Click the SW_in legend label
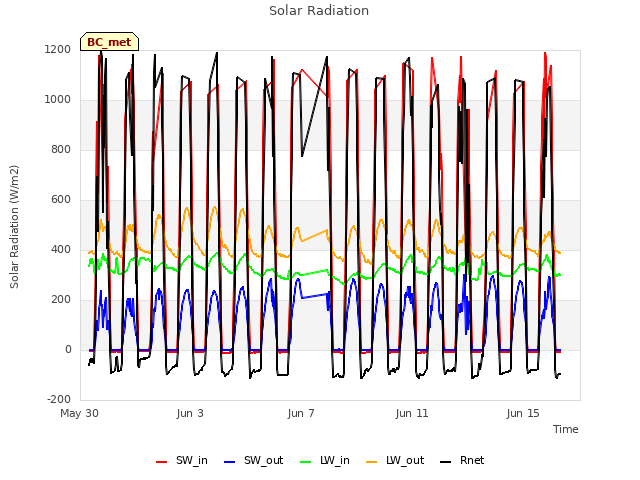The height and width of the screenshot is (480, 640). (x=191, y=460)
